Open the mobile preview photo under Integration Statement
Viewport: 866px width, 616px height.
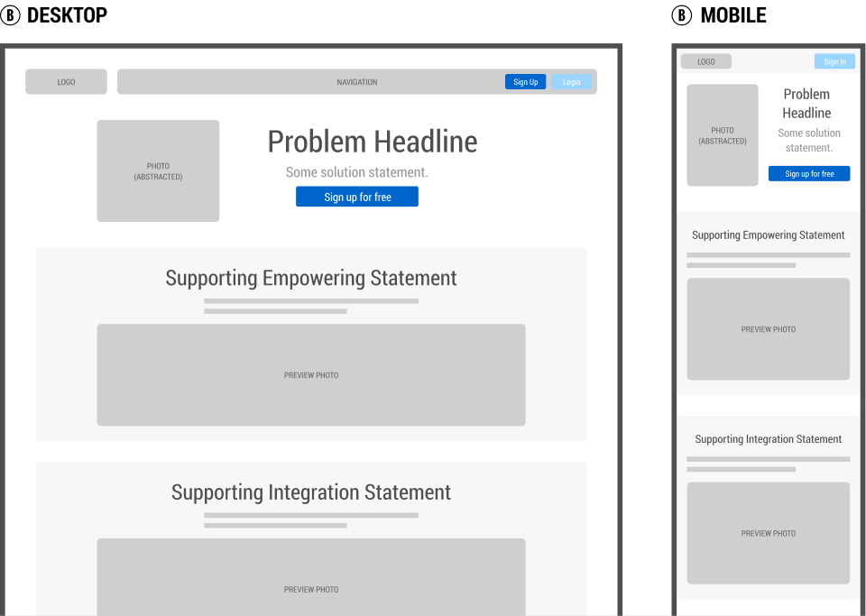(x=768, y=533)
